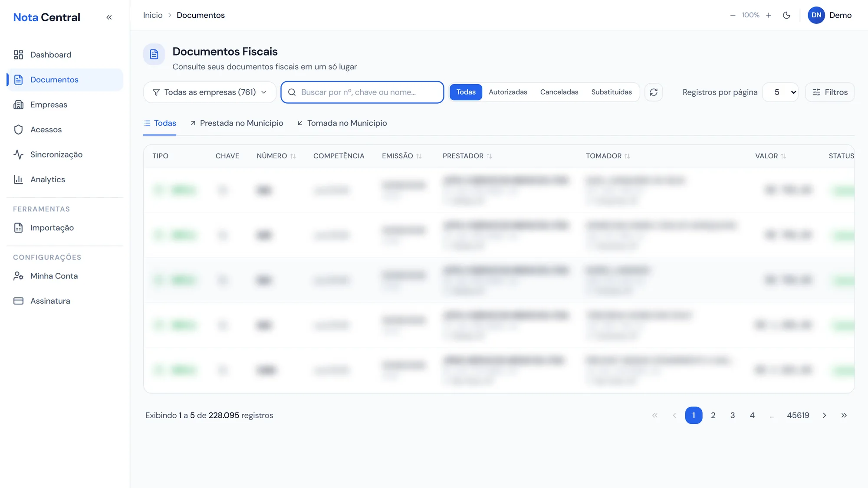Decrease zoom with minus icon
Viewport: 868px width, 488px height.
click(x=733, y=15)
